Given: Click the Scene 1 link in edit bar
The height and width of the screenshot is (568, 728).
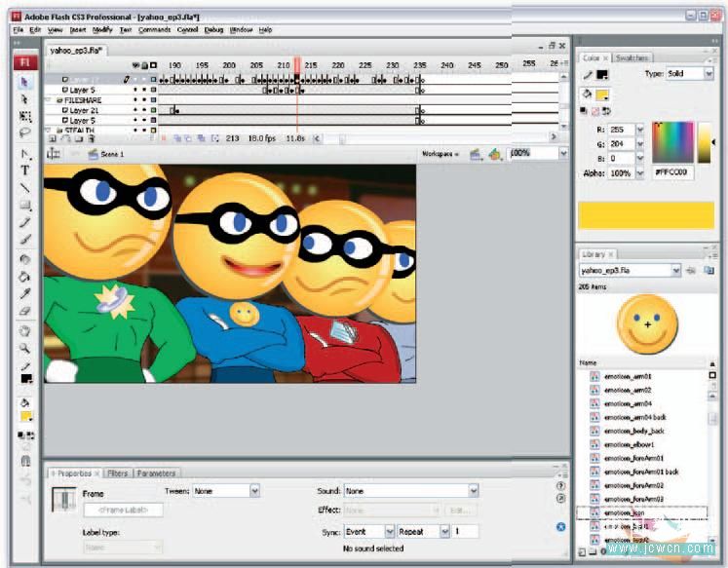Looking at the screenshot, I should (x=112, y=154).
